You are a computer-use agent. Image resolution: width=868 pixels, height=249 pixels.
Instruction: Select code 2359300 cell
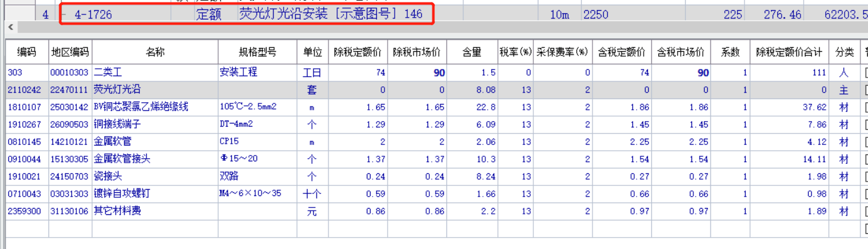click(x=26, y=211)
